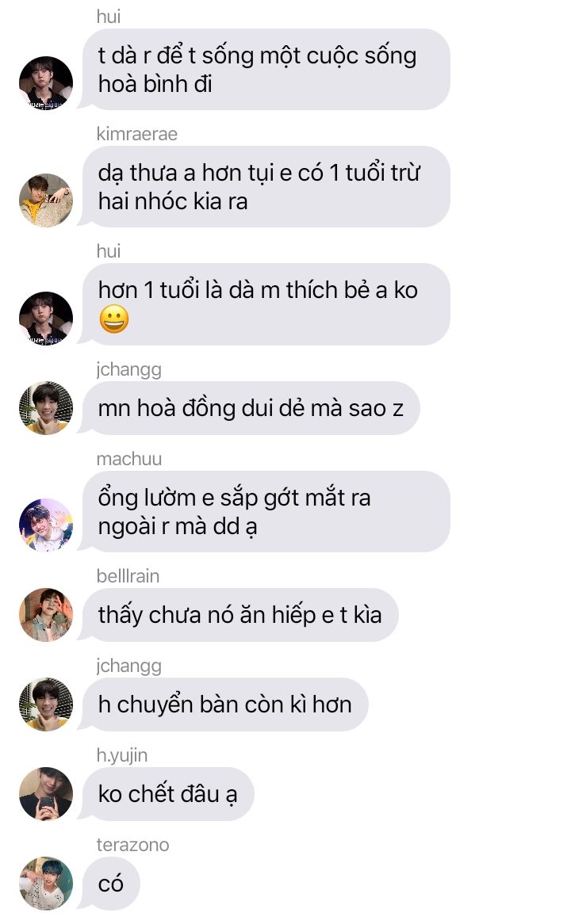Viewport: 571px width, 924px height.
Task: Tap h.yujin's profile picture
Action: pyautogui.click(x=46, y=794)
